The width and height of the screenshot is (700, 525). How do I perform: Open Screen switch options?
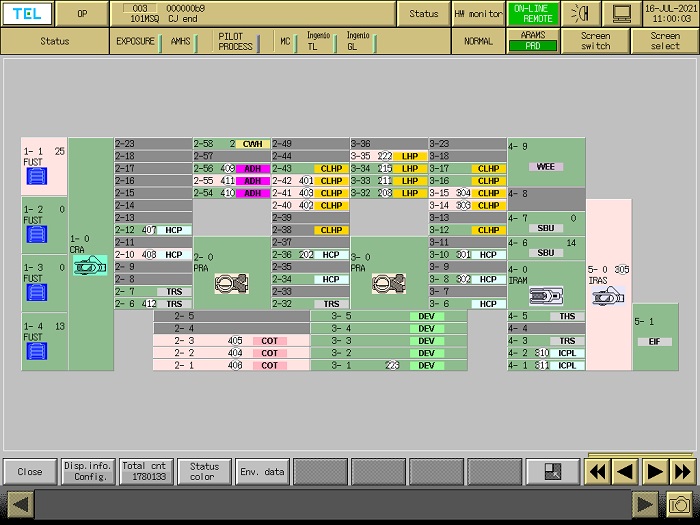tap(596, 41)
